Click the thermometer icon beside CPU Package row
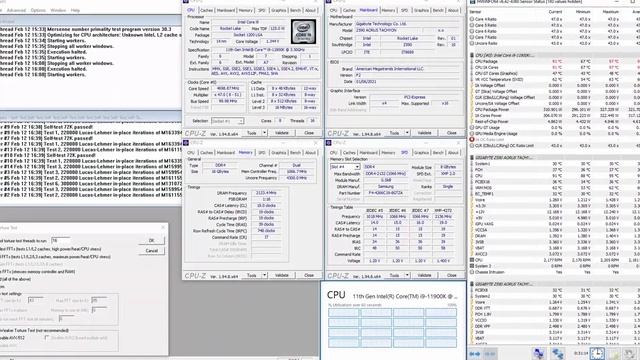Image resolution: width=640 pixels, height=360 pixels. [472, 61]
